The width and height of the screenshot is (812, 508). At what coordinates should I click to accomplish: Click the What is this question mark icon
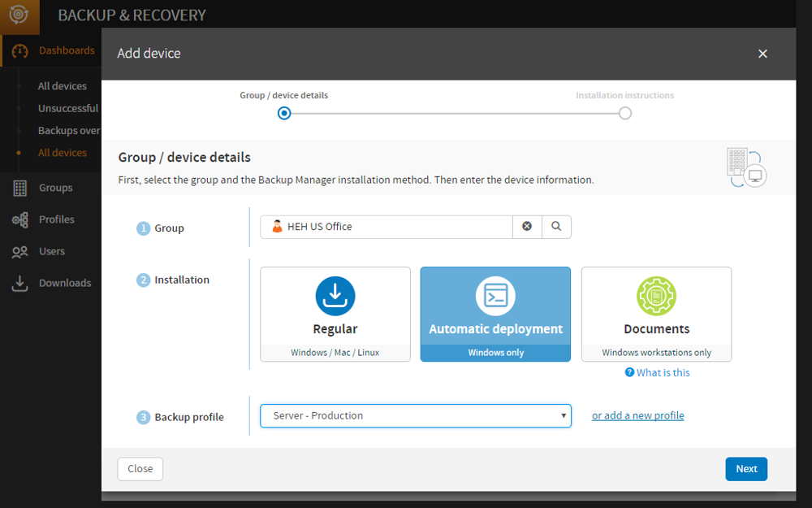coord(629,372)
